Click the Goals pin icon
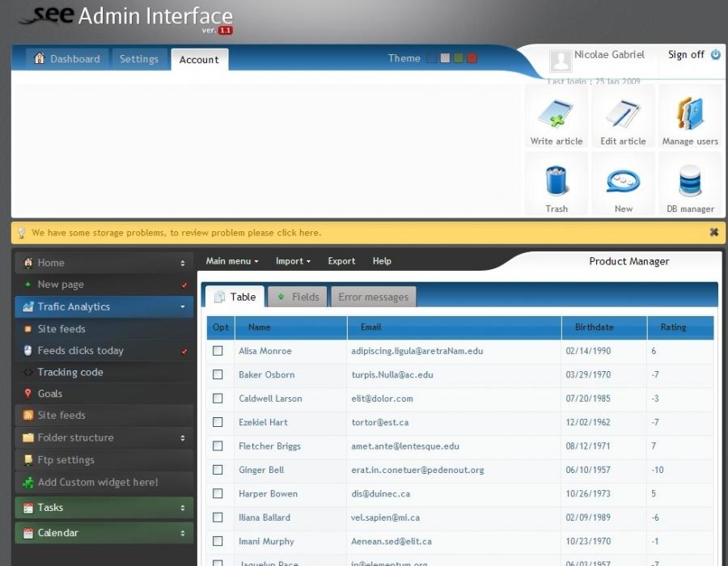Image resolution: width=728 pixels, height=566 pixels. click(28, 394)
